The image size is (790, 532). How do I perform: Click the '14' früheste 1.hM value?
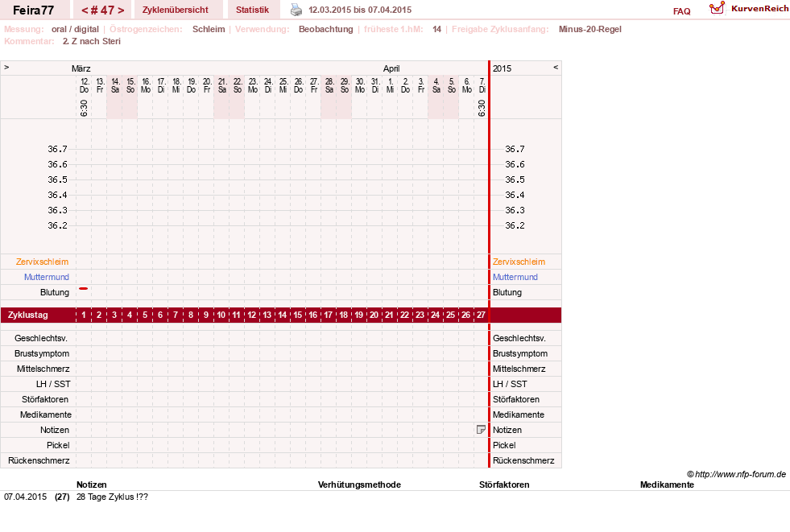436,29
